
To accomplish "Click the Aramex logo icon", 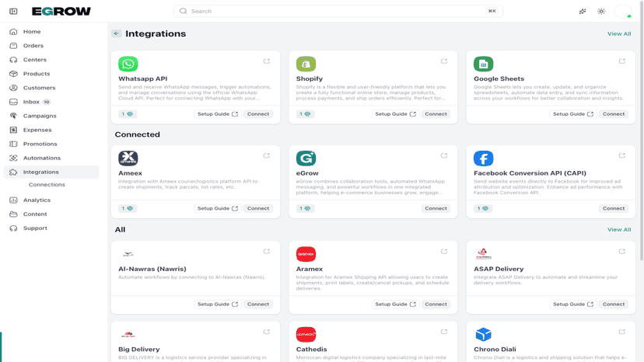I will click(x=306, y=254).
